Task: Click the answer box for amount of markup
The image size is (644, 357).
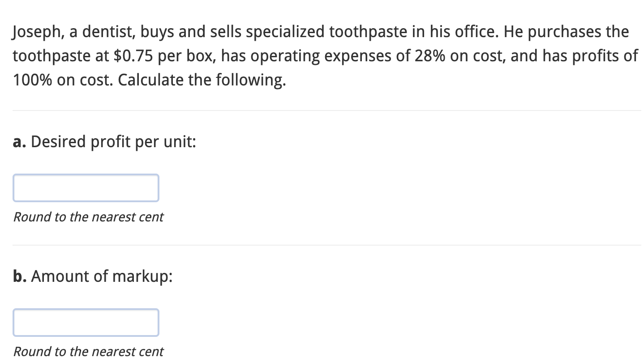Action: click(86, 323)
